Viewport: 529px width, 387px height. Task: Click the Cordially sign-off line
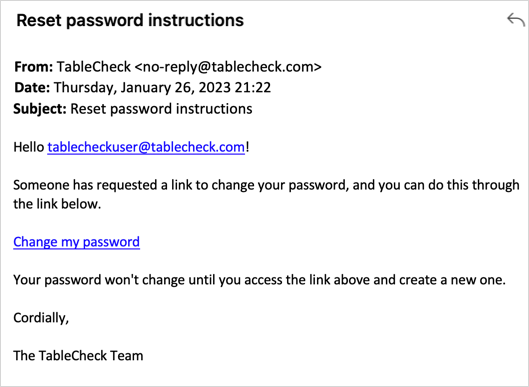(41, 318)
